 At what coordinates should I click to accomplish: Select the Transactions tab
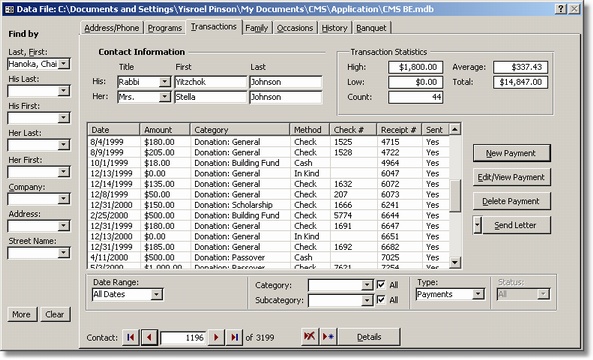point(214,26)
